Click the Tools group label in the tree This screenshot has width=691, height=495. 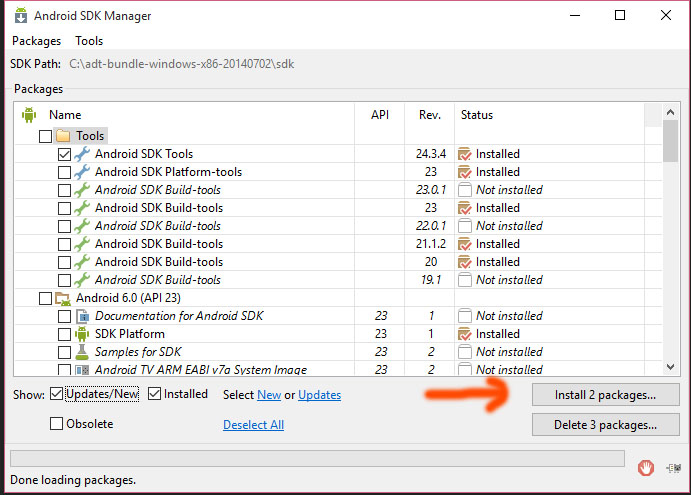pos(90,136)
